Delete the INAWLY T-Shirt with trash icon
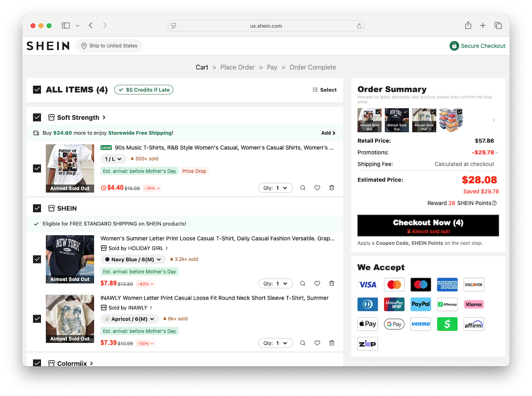This screenshot has height=396, width=532. [332, 343]
